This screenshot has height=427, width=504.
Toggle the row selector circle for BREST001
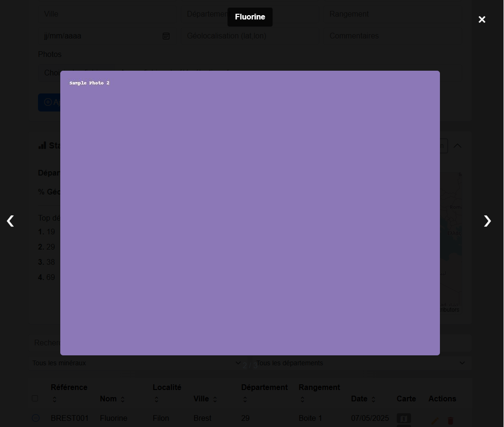36,418
